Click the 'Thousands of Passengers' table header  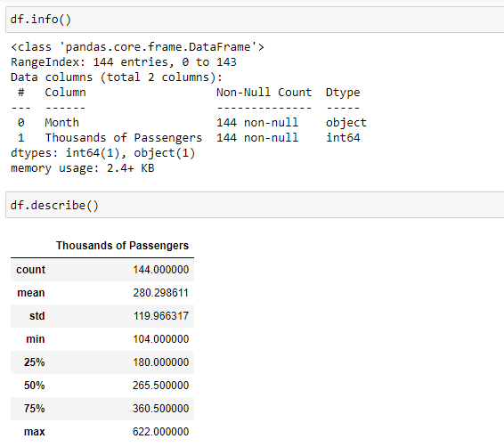(122, 246)
